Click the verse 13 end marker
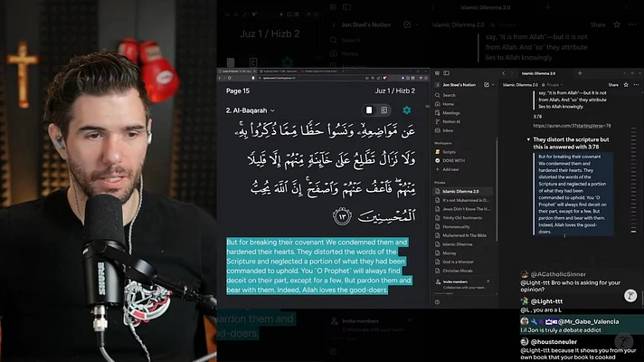 pyautogui.click(x=342, y=215)
